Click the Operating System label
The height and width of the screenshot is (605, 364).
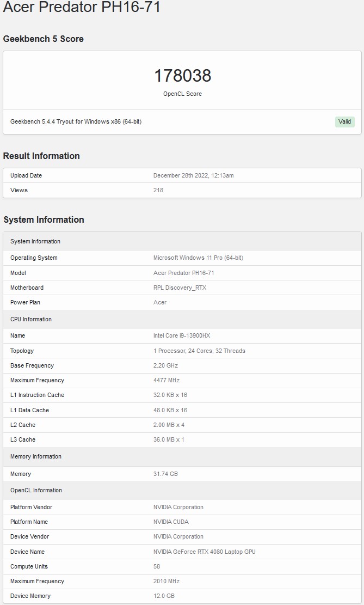click(x=34, y=258)
